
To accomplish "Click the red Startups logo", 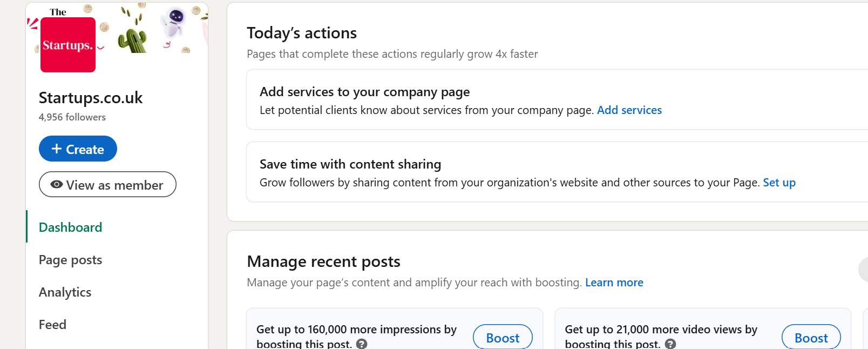I will click(68, 45).
